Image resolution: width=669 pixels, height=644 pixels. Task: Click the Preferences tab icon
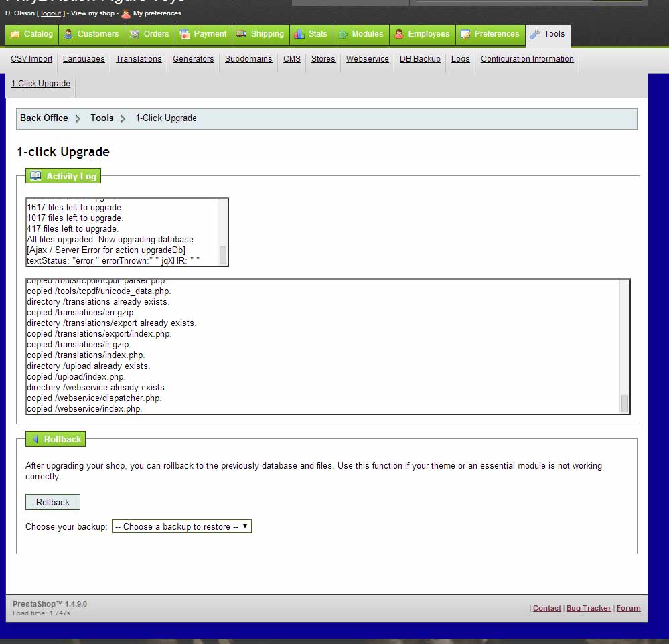tap(465, 34)
